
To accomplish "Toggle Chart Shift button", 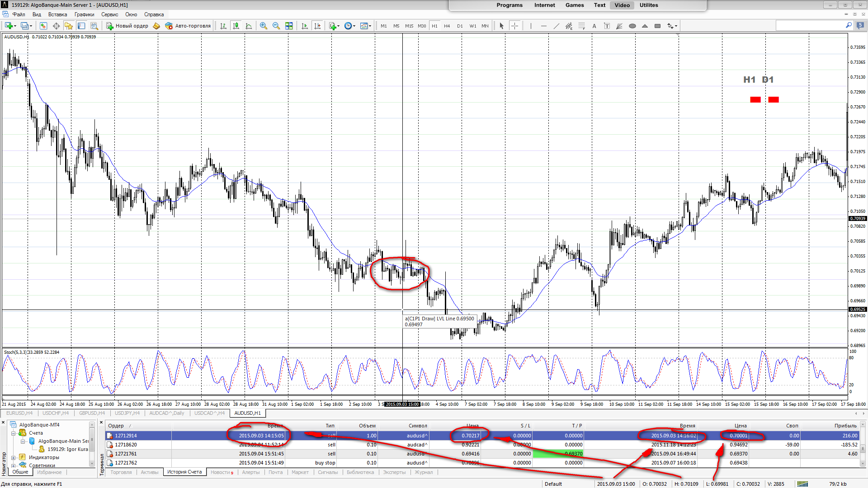I will pos(317,26).
